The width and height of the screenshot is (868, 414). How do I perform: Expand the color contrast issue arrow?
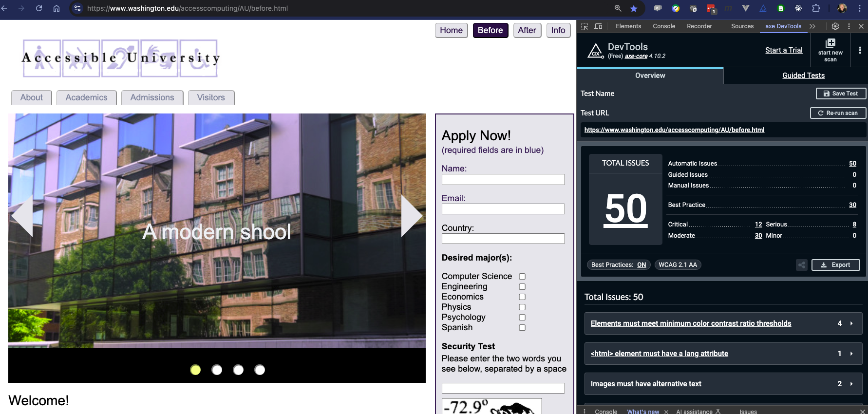(851, 323)
